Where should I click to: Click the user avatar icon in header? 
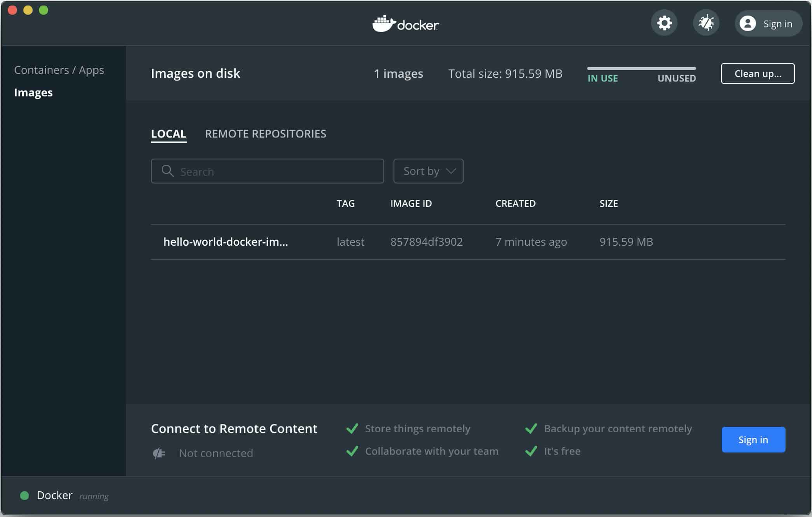(747, 23)
